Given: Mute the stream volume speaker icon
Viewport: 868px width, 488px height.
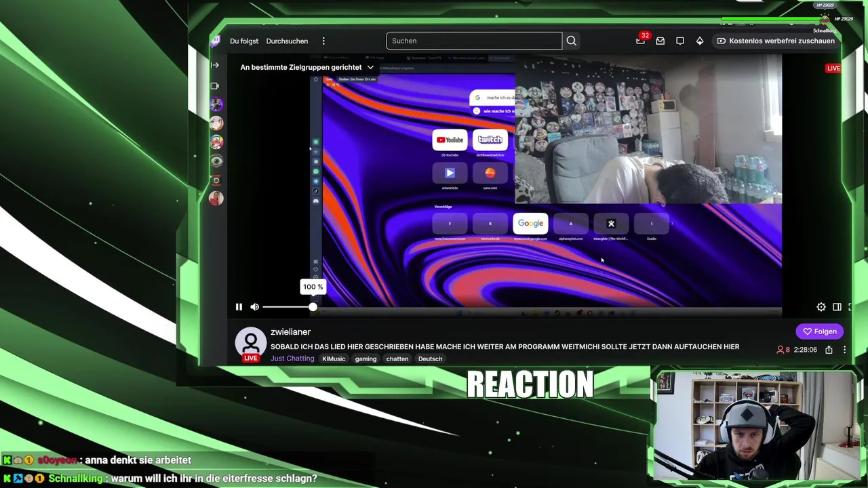Looking at the screenshot, I should (254, 307).
